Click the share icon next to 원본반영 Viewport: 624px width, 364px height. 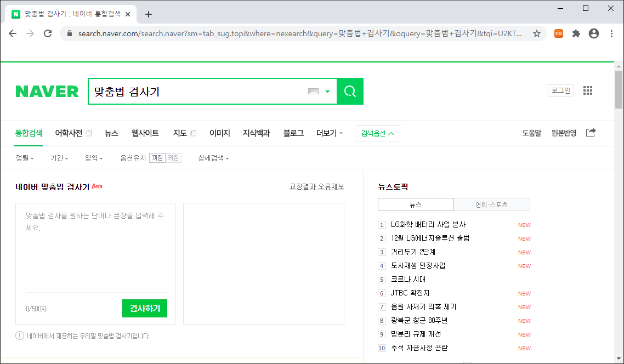pos(591,133)
